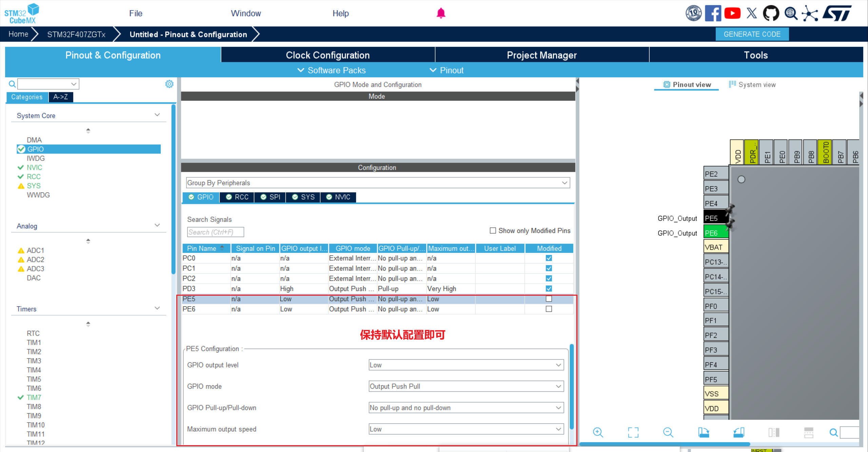
Task: Open the GPIO mode dropdown
Action: coord(466,386)
